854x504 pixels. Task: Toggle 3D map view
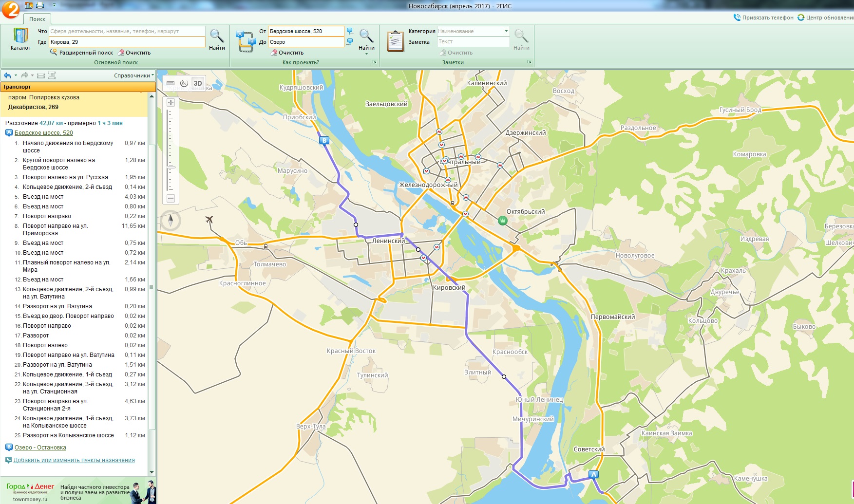[x=197, y=83]
